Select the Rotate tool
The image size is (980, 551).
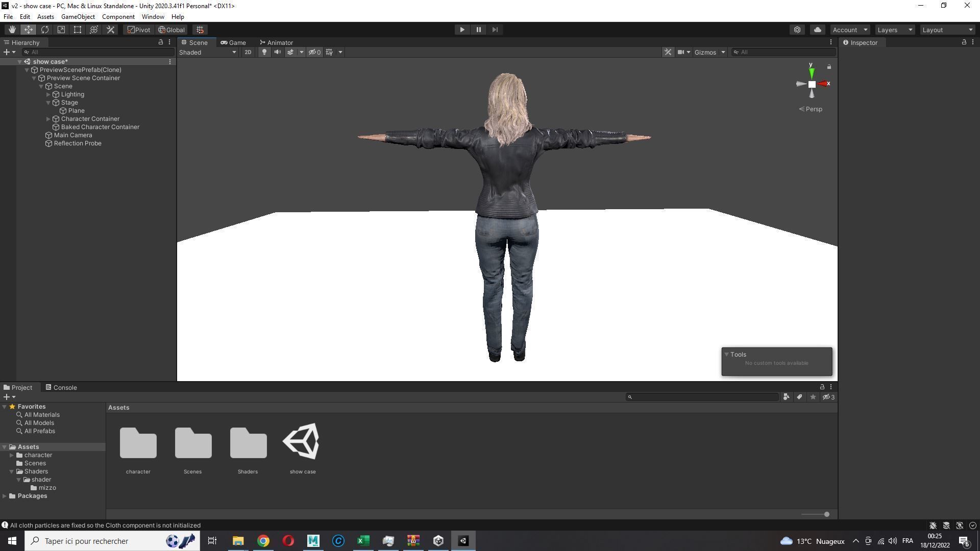click(x=45, y=30)
